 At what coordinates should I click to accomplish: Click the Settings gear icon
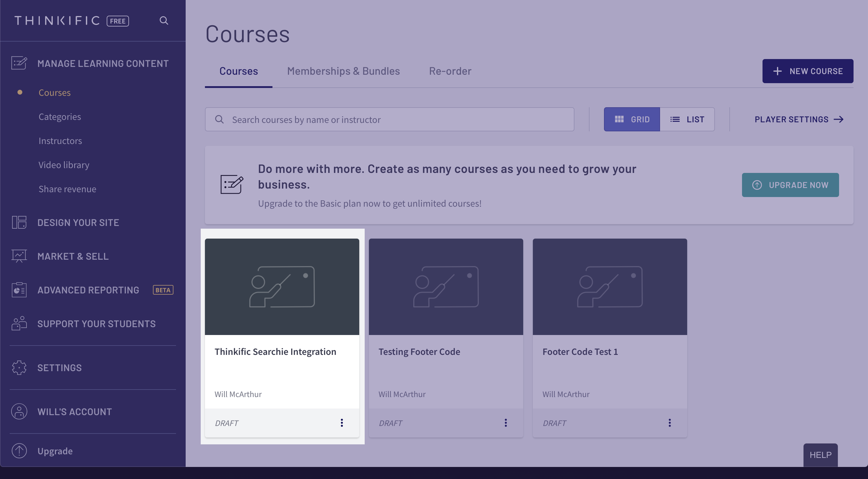click(x=19, y=368)
